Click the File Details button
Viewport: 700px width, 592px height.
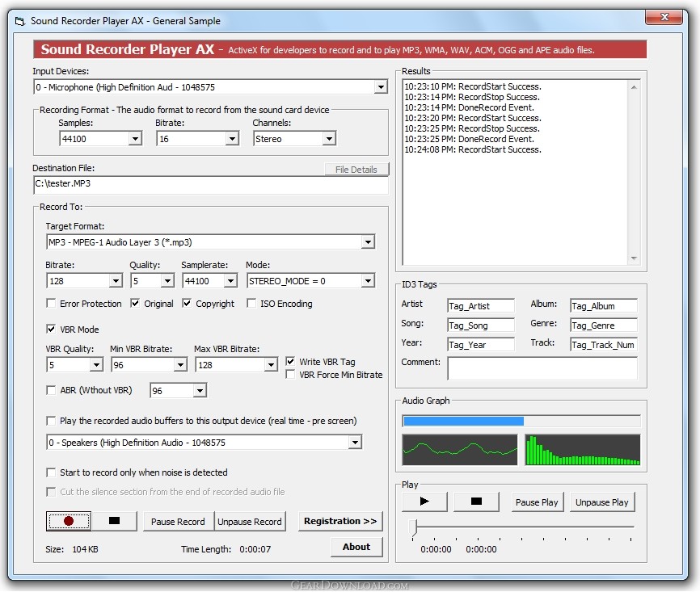(x=356, y=170)
